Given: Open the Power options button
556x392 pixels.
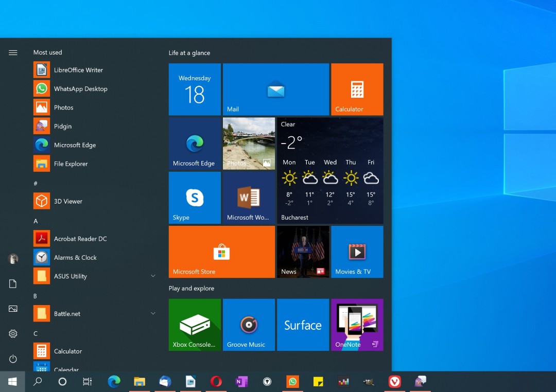Looking at the screenshot, I should pyautogui.click(x=13, y=359).
